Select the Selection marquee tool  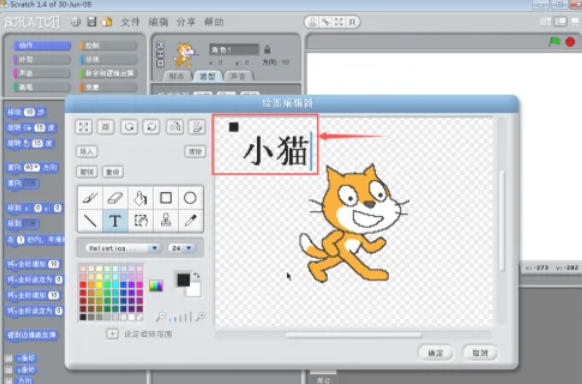pos(140,221)
